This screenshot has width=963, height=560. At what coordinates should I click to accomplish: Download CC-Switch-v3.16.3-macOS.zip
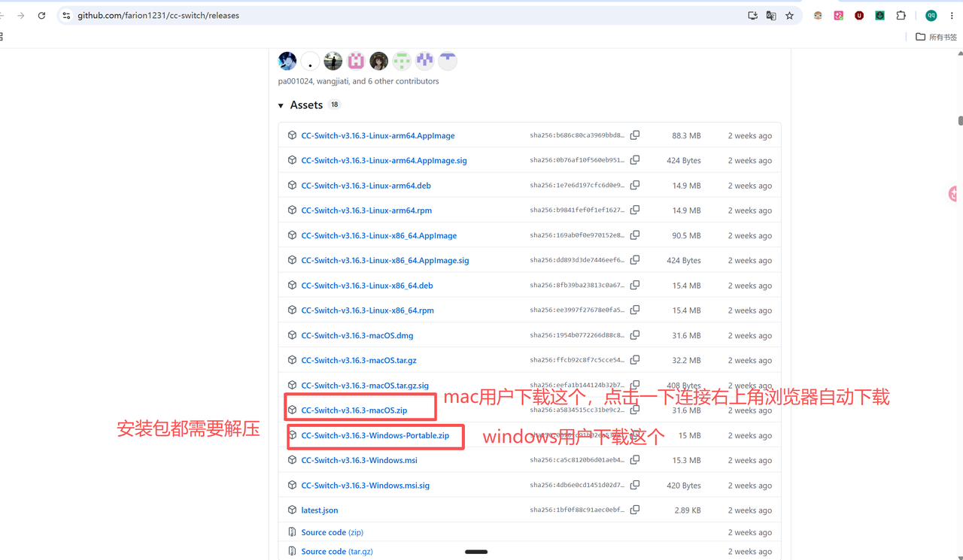(x=354, y=410)
